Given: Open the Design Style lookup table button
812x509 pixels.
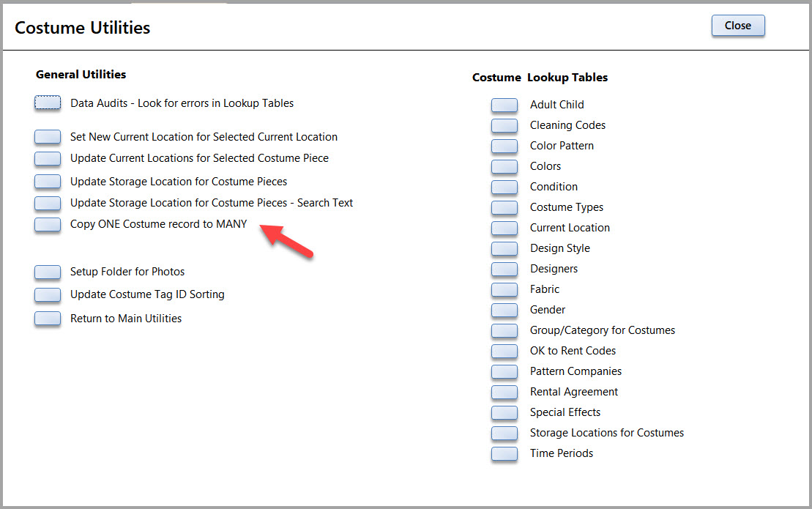Looking at the screenshot, I should coord(504,248).
